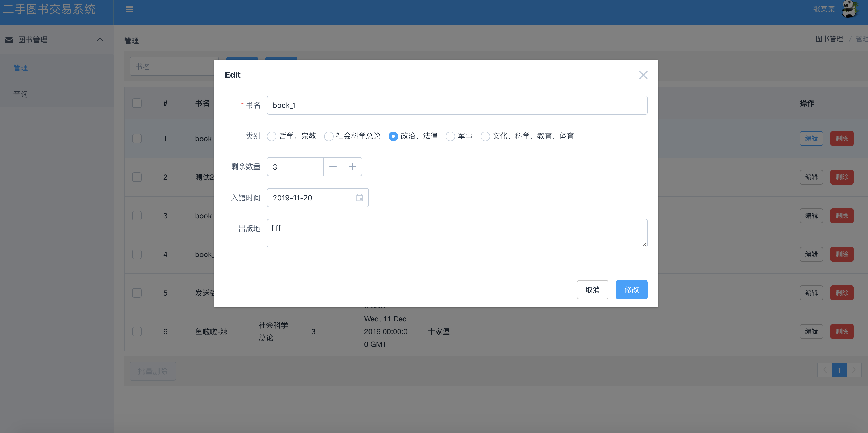Click the previous page arrow in pagination

825,370
